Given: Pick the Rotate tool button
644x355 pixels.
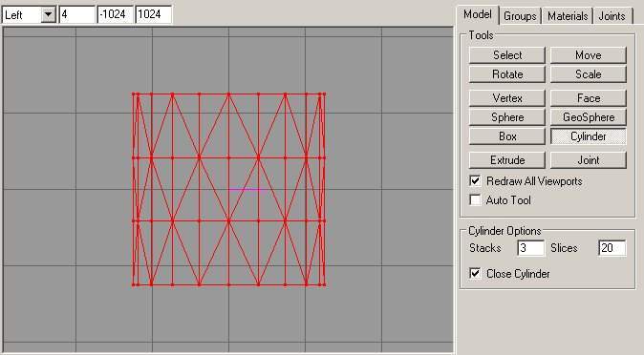Looking at the screenshot, I should coord(507,74).
